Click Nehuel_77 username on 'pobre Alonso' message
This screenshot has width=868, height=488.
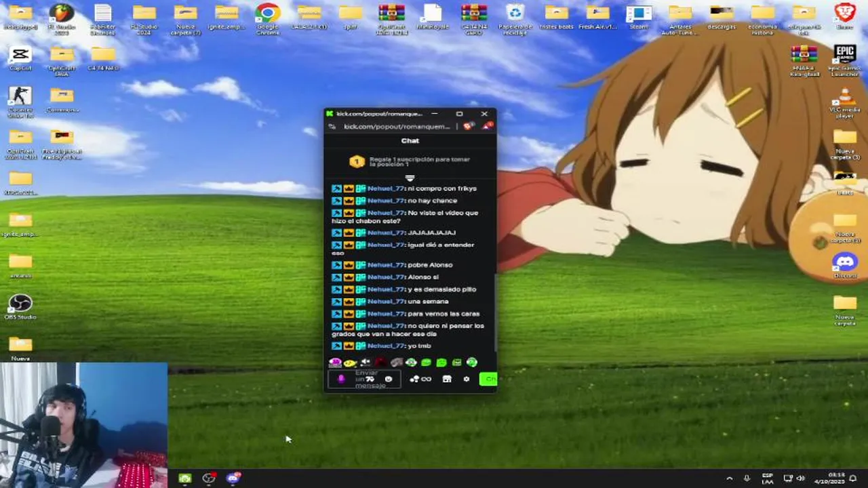[x=386, y=265]
